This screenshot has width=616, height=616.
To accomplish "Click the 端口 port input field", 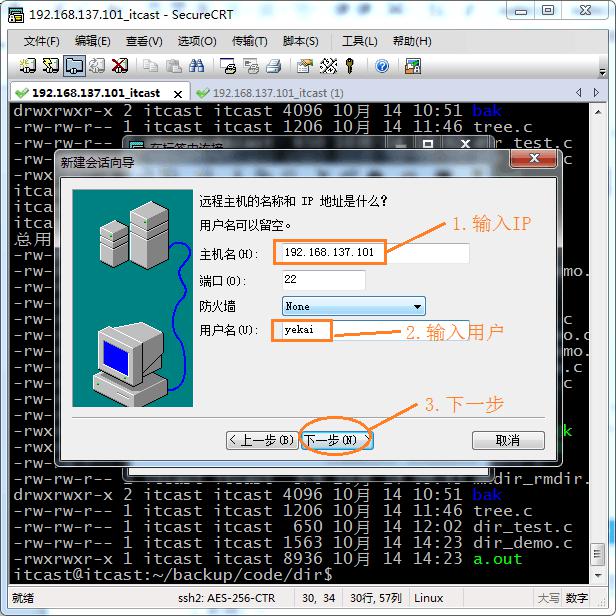I will pos(323,280).
